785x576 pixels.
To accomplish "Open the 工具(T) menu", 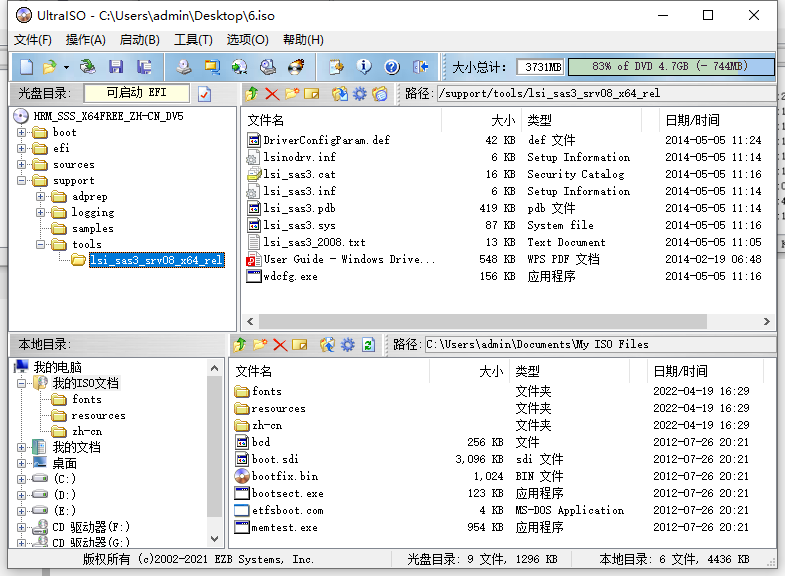I will (x=192, y=40).
